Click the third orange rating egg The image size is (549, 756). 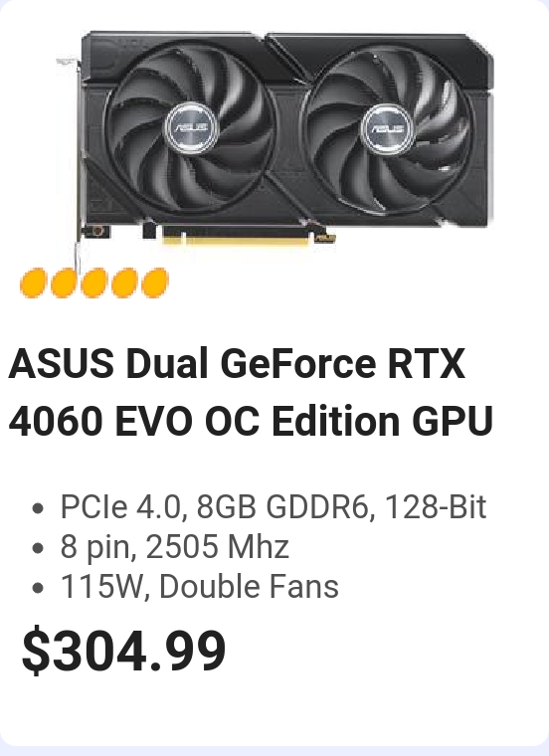(94, 283)
